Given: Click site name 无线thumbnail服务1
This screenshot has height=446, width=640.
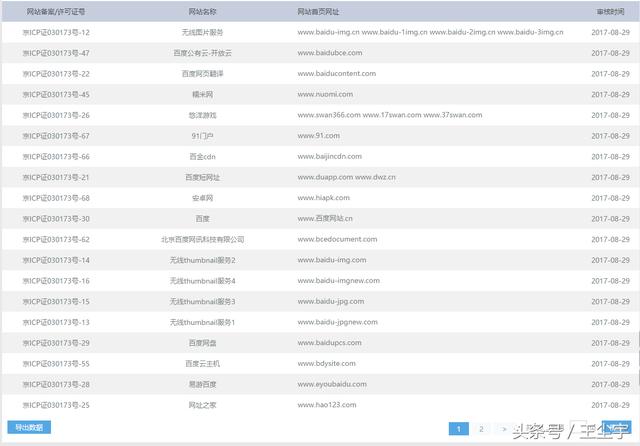Looking at the screenshot, I should click(x=202, y=322).
